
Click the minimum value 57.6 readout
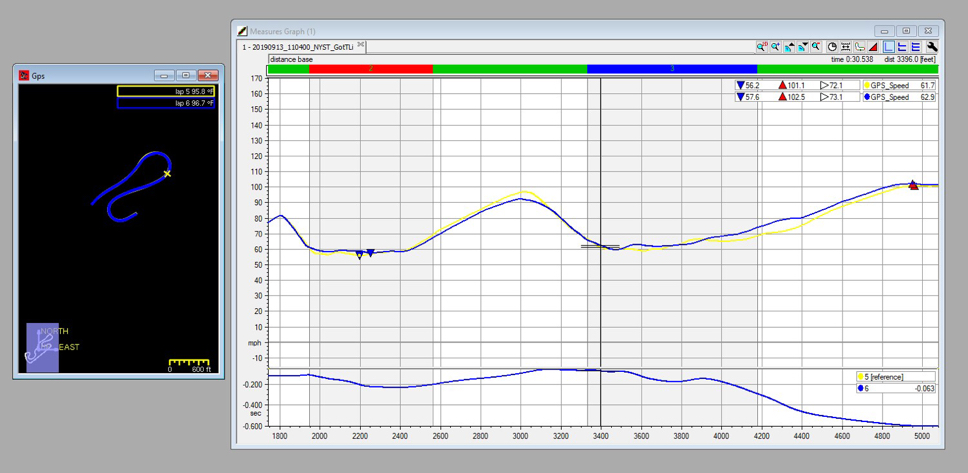point(748,97)
